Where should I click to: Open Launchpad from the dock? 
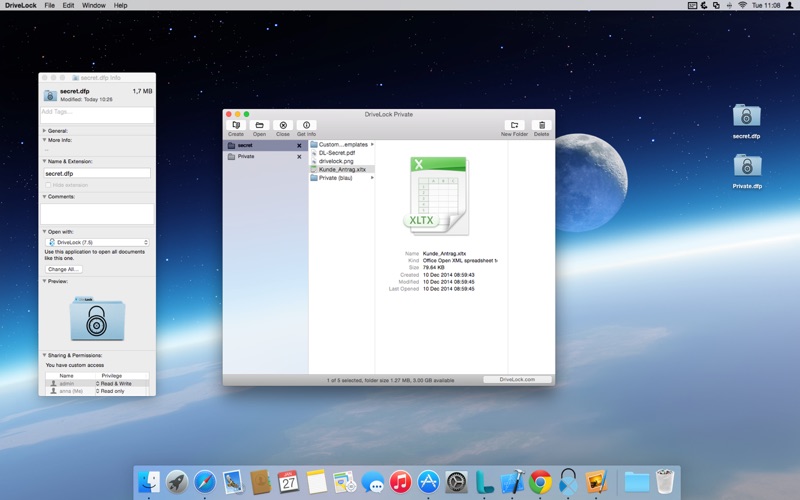[x=177, y=482]
